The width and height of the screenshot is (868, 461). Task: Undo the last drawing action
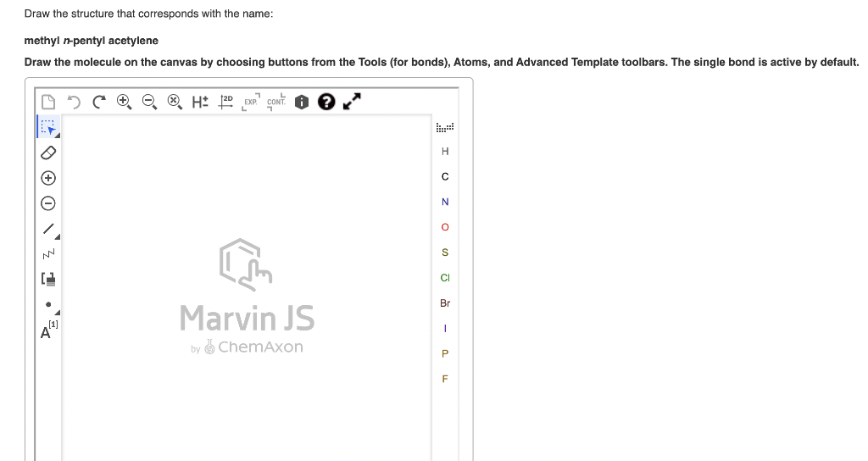[74, 102]
